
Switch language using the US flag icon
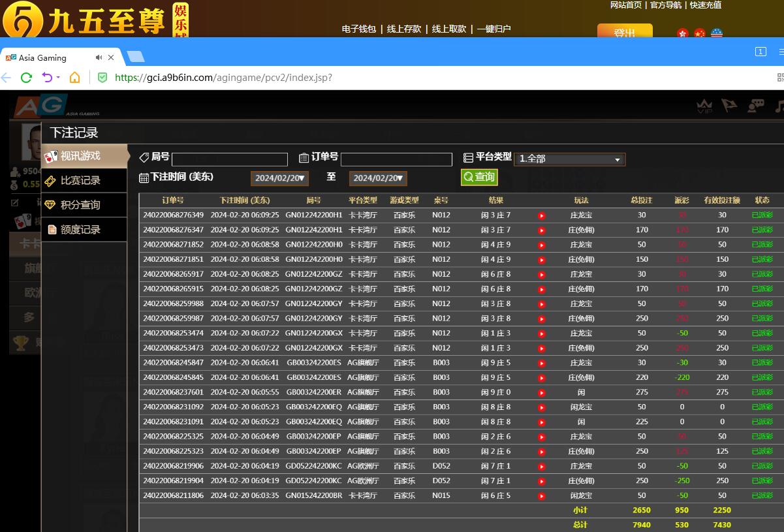(x=717, y=33)
